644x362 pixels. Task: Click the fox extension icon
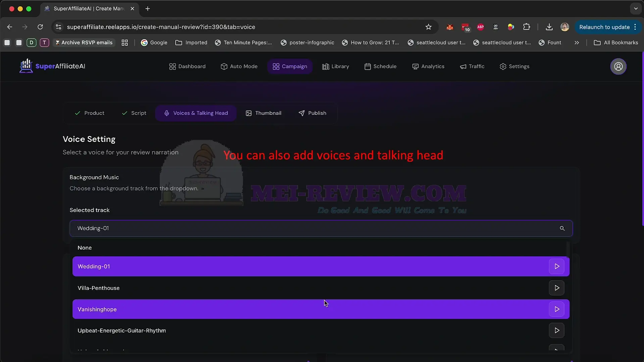[450, 27]
